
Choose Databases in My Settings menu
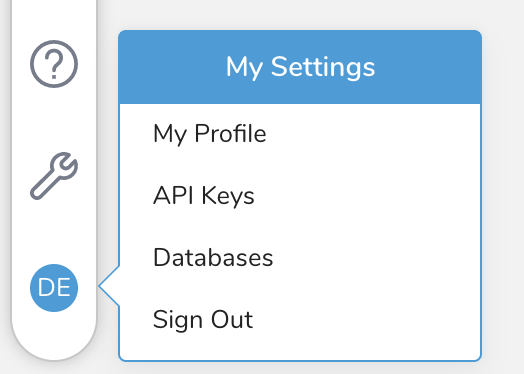[213, 257]
